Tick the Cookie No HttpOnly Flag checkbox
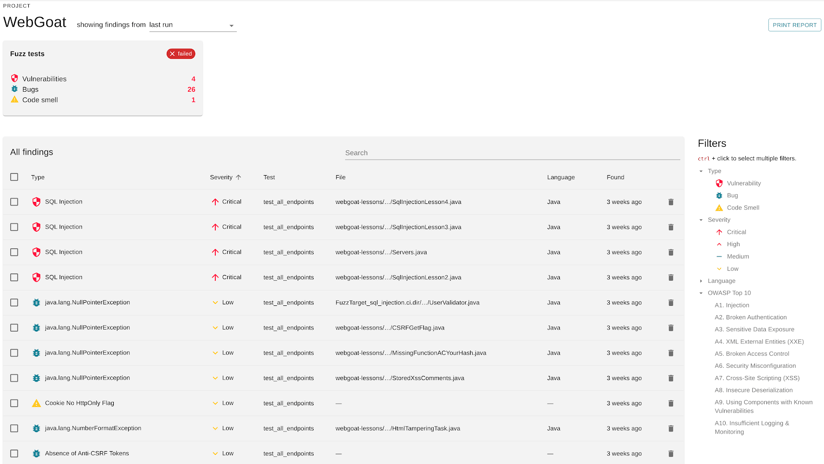Screen dimensions: 824x464 click(14, 404)
